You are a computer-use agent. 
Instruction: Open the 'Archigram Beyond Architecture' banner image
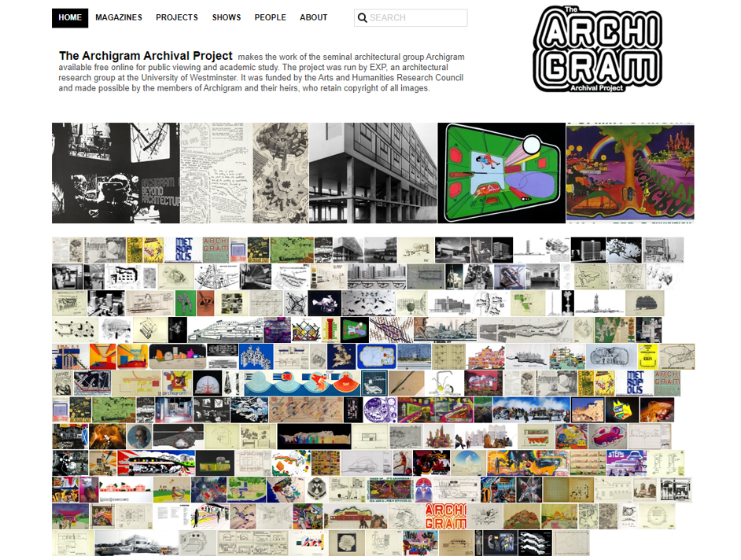click(x=116, y=173)
